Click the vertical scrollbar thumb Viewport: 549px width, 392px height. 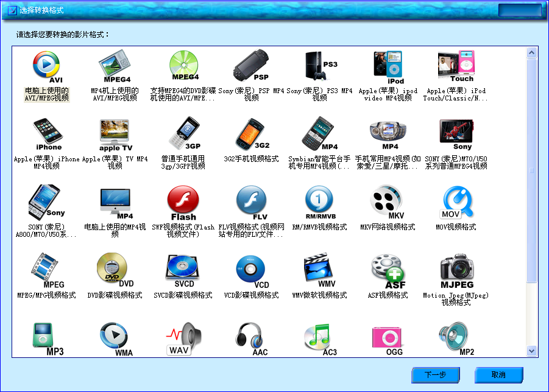point(531,170)
